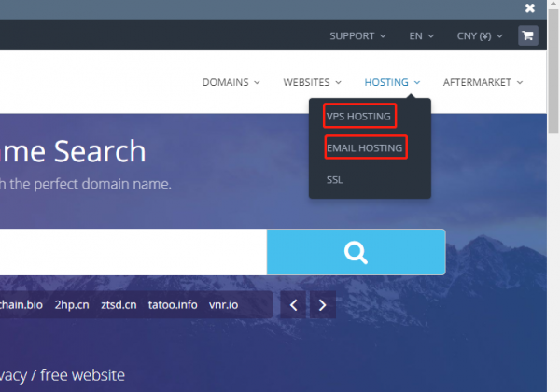Click the domain search input field

click(131, 252)
